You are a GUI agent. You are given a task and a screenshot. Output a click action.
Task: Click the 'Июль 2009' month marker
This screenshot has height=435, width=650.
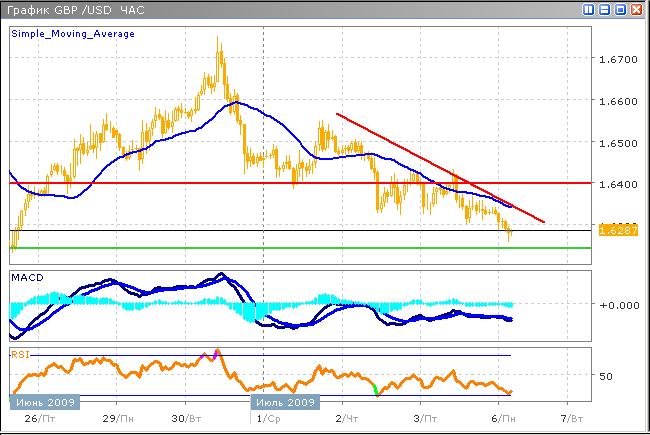pyautogui.click(x=285, y=402)
